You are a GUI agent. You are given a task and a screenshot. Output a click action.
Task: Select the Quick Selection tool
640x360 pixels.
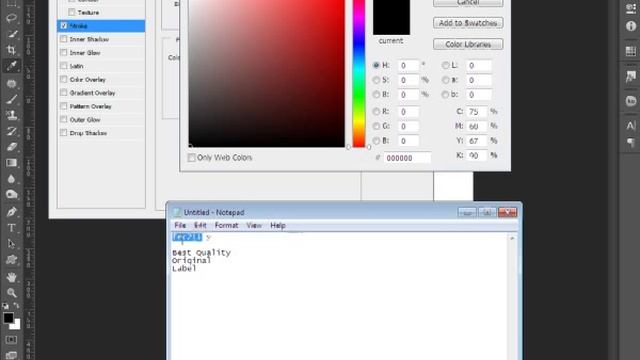click(11, 34)
